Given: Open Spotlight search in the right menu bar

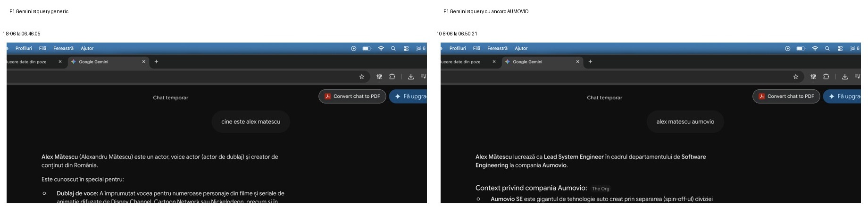Looking at the screenshot, I should click(827, 48).
